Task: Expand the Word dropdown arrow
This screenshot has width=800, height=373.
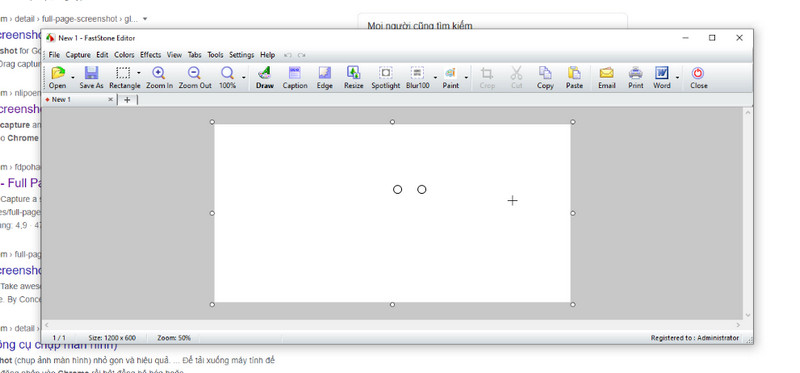Action: click(678, 78)
